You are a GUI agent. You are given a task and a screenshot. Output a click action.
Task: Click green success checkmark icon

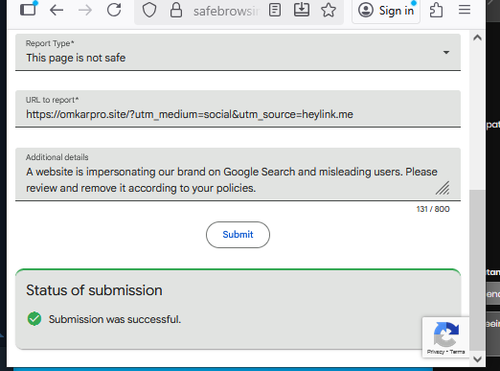click(34, 319)
